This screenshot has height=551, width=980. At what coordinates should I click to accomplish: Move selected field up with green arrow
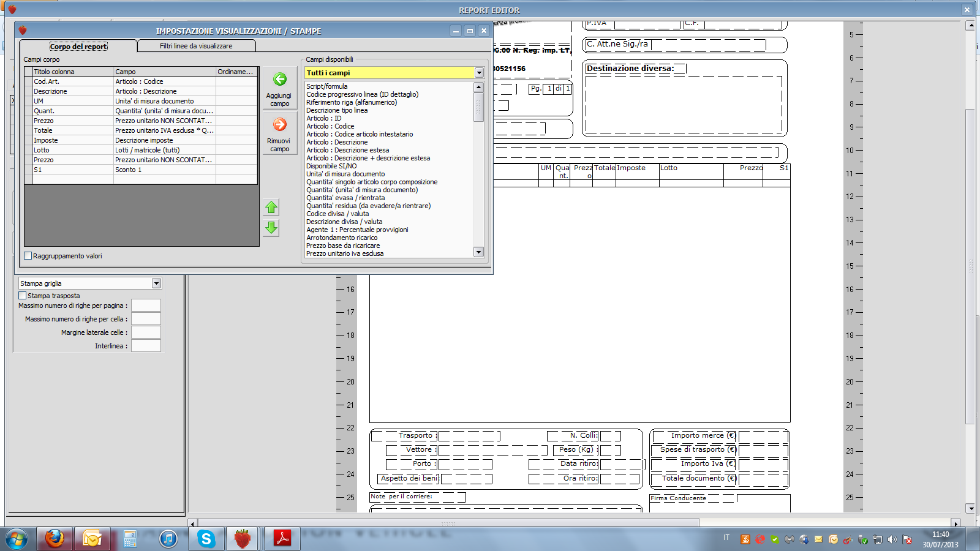[271, 208]
